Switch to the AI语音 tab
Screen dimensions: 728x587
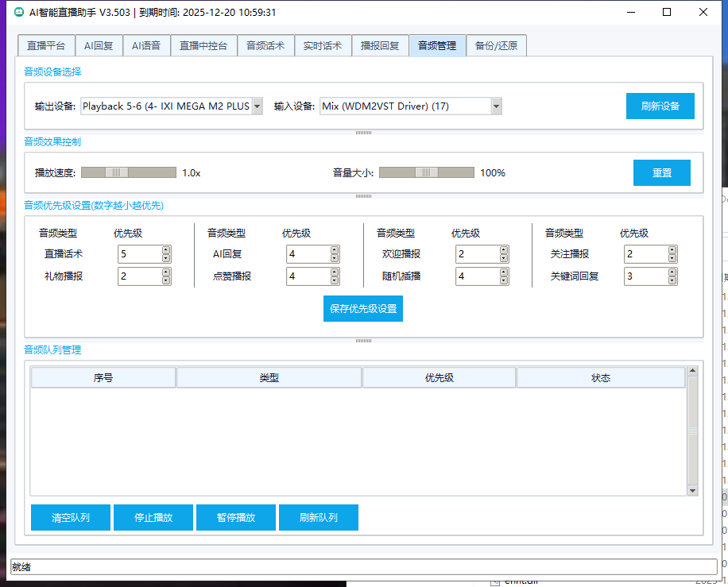[145, 46]
